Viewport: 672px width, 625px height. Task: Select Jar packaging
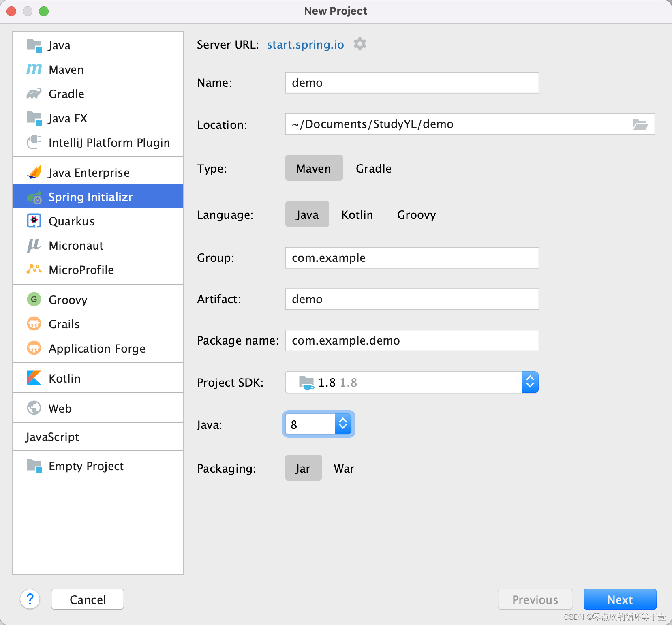click(x=303, y=468)
